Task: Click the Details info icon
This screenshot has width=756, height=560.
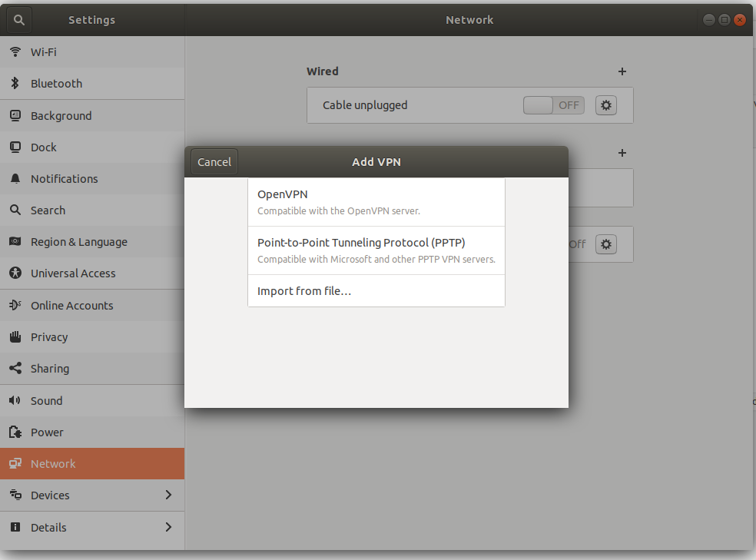Action: click(x=15, y=527)
